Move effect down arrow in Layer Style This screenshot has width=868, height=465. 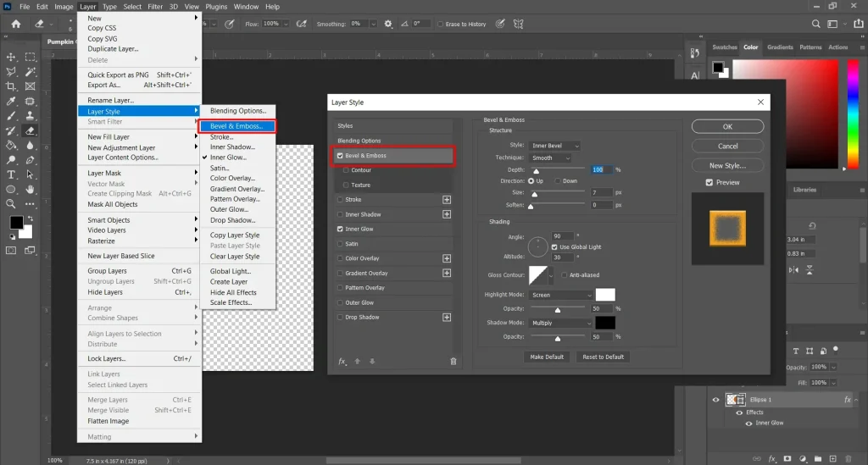(372, 361)
